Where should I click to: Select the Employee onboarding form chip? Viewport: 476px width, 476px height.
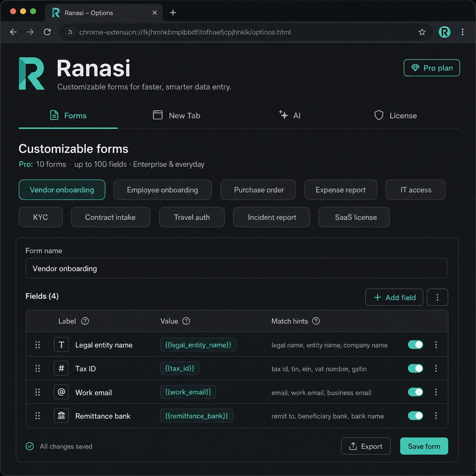162,190
